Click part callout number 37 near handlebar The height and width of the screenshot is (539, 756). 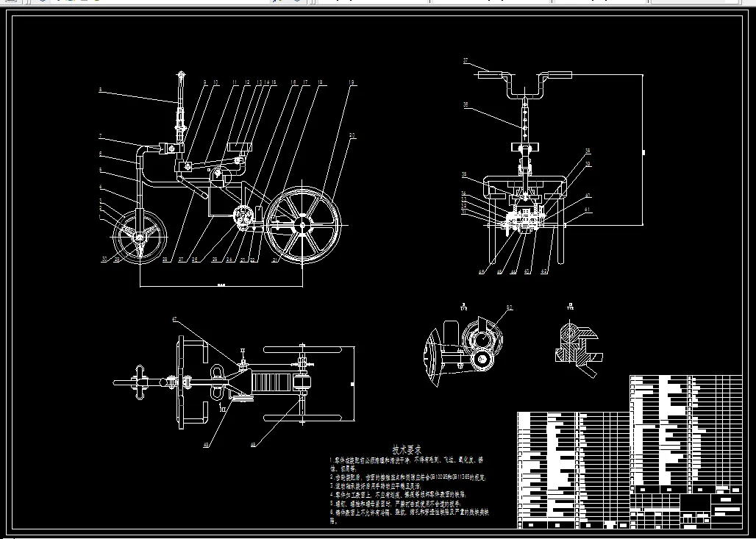click(x=466, y=61)
